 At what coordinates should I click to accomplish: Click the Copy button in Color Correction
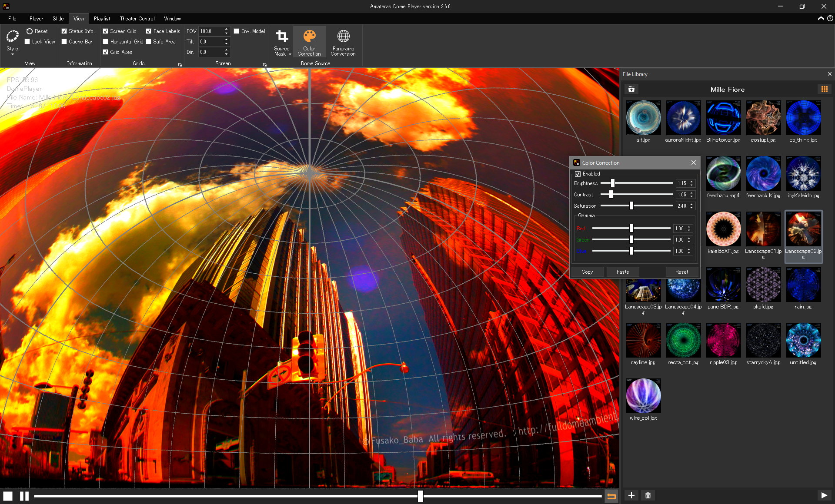coord(587,272)
